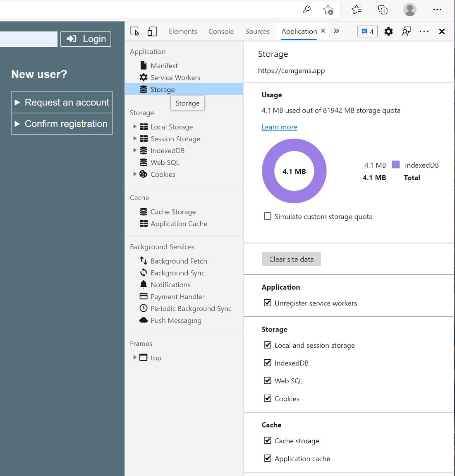Switch to the Console tab
Image resolution: width=455 pixels, height=476 pixels.
[x=221, y=31]
